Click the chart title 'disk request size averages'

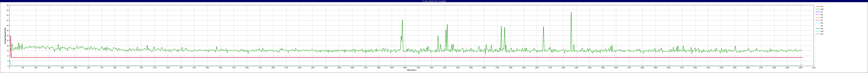click(435, 1)
